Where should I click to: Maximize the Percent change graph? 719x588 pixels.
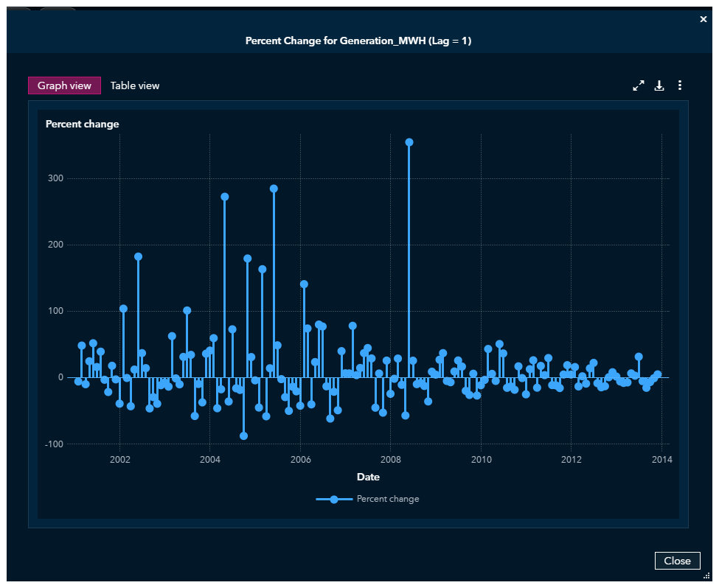point(639,85)
